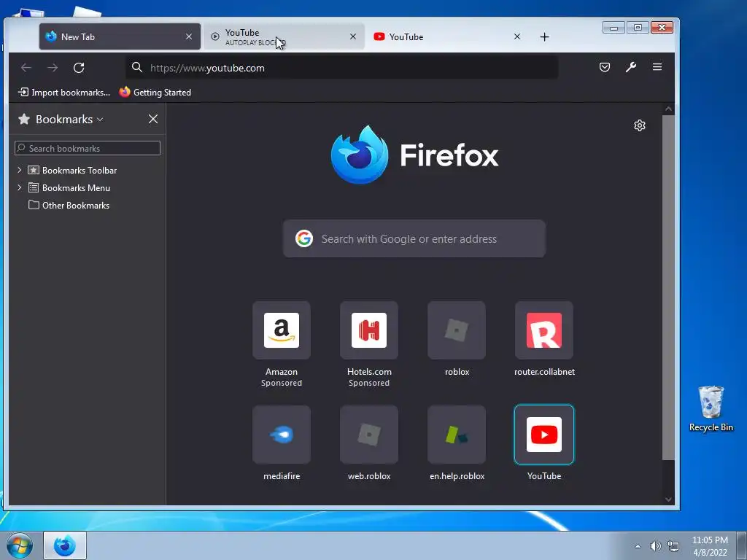Go forward with the forward arrow
The image size is (747, 560).
click(53, 68)
